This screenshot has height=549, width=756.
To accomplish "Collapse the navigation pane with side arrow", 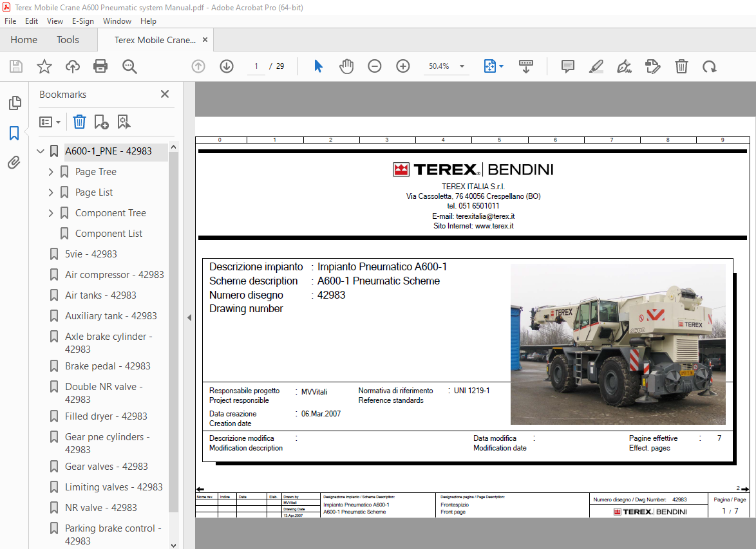I will [189, 318].
